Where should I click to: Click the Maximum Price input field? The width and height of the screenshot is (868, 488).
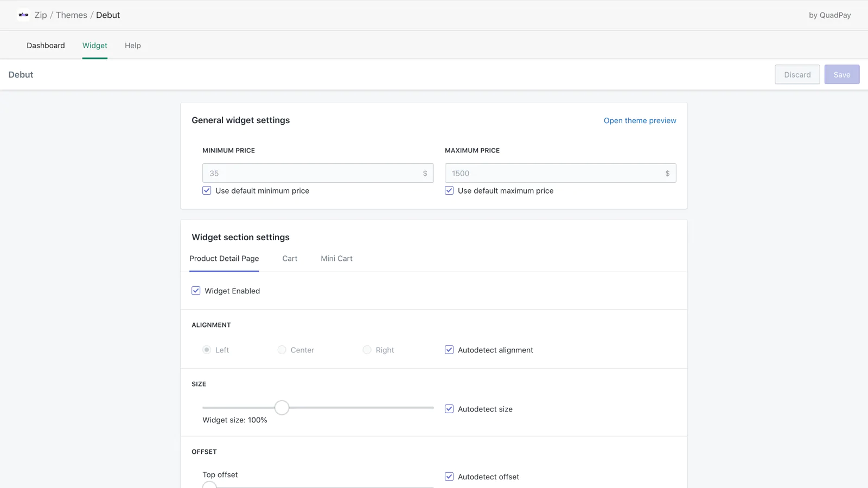pyautogui.click(x=560, y=173)
